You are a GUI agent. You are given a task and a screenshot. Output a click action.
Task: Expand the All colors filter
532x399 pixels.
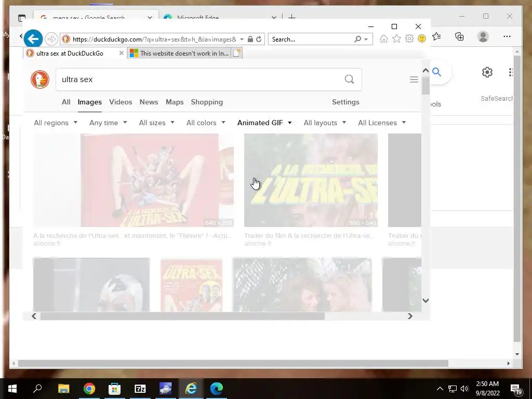click(x=206, y=123)
